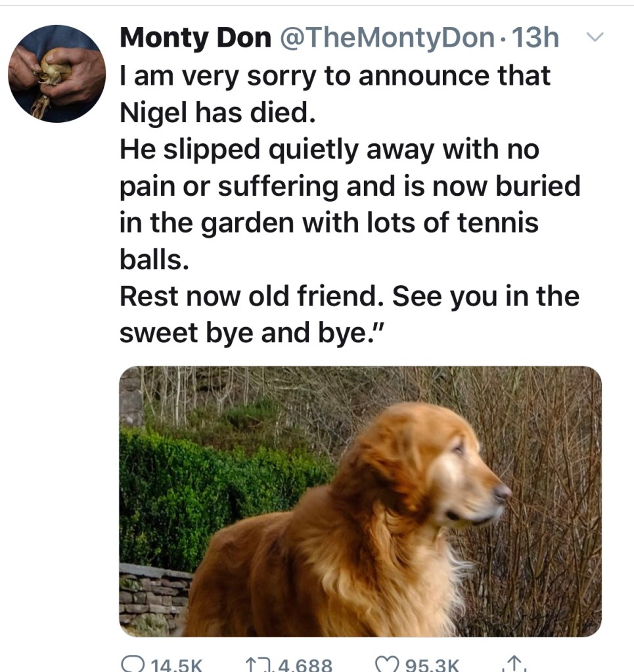Tap the line "I am very sorry to announce that"
This screenshot has height=672, width=634.
point(334,77)
